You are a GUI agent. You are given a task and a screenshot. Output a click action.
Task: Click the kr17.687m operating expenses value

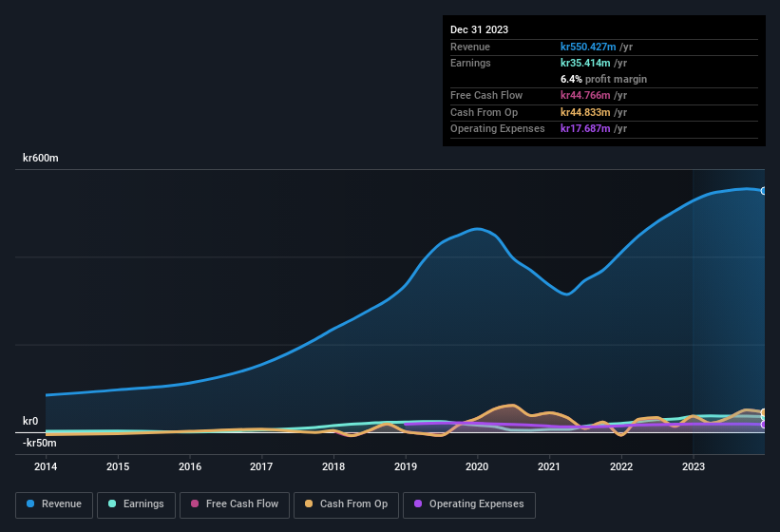pyautogui.click(x=585, y=129)
